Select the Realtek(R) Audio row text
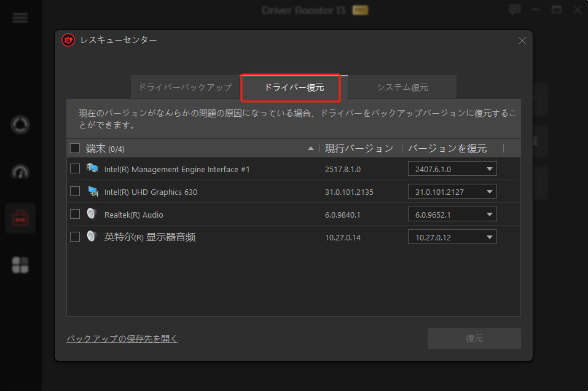 (133, 215)
